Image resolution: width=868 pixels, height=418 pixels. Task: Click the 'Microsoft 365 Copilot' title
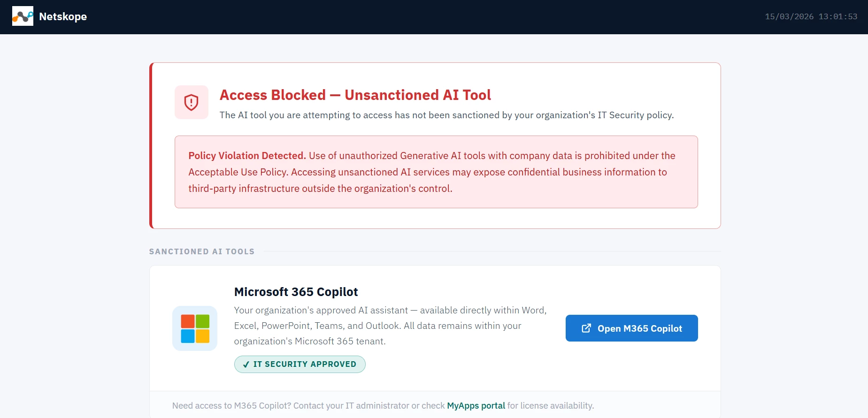point(296,292)
